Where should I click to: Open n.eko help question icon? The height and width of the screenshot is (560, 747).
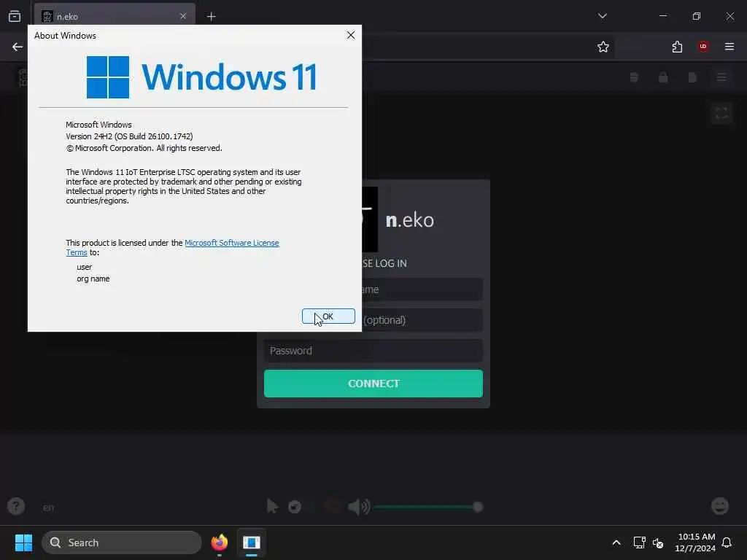pyautogui.click(x=16, y=506)
